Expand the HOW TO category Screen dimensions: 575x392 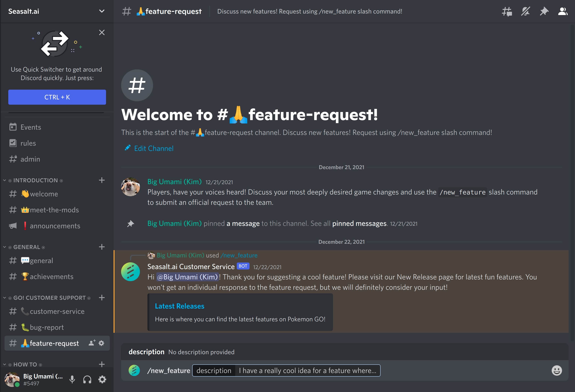tap(4, 364)
